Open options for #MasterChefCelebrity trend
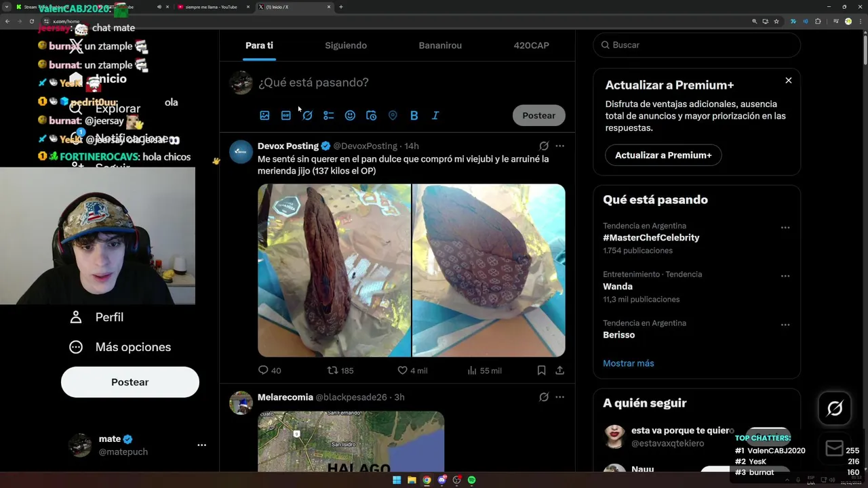Viewport: 868px width, 488px height. [785, 228]
